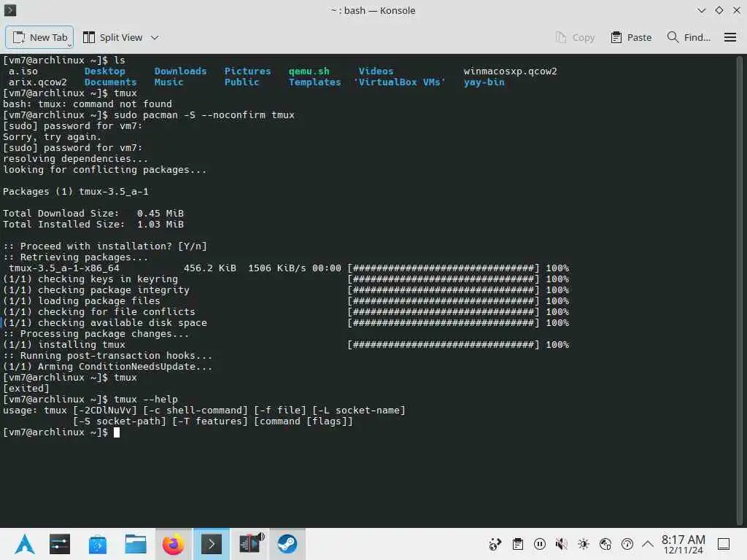Select the Konsole taskbar entry
This screenshot has width=747, height=560.
pyautogui.click(x=211, y=544)
